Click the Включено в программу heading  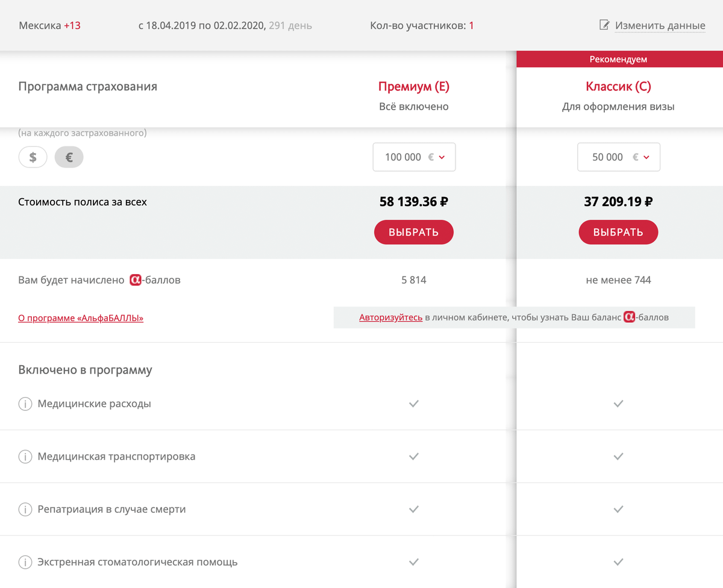click(x=85, y=370)
